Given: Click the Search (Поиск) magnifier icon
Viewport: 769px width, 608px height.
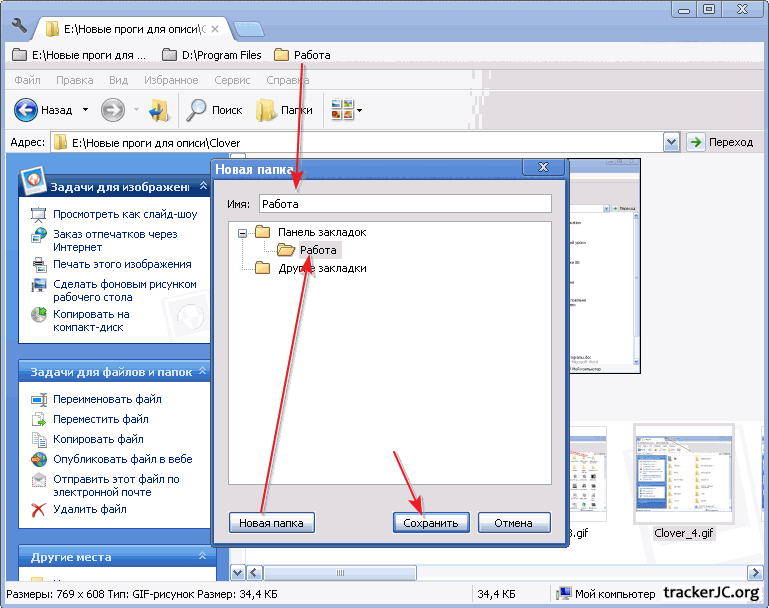Looking at the screenshot, I should 197,110.
